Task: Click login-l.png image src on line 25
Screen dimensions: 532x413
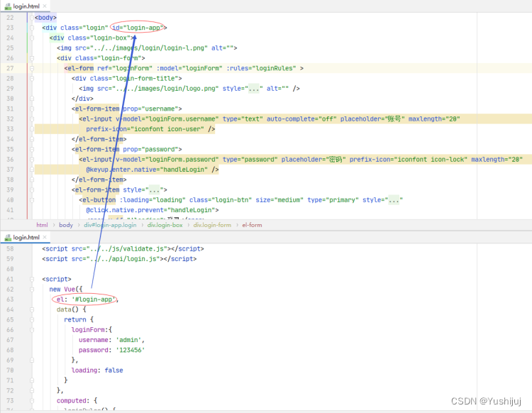Action: (141, 48)
